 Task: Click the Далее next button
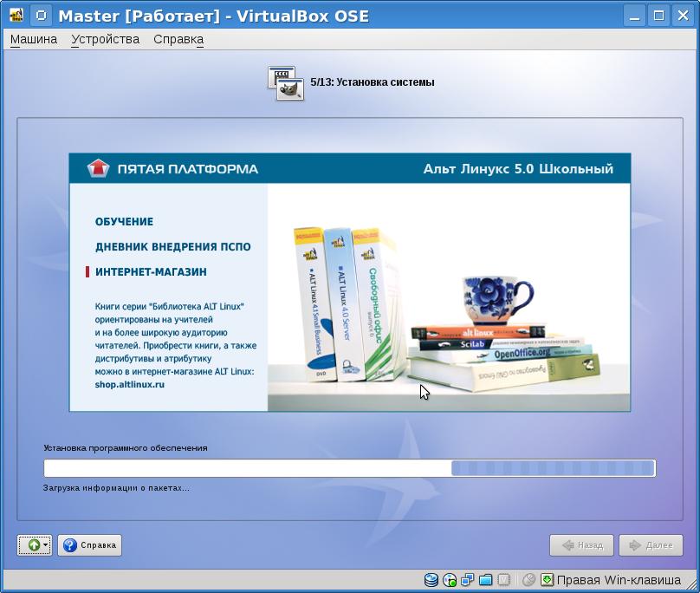pos(651,545)
